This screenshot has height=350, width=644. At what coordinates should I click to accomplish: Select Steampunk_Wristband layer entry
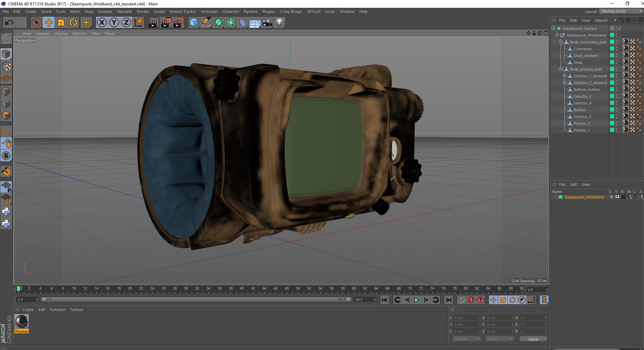(x=584, y=197)
